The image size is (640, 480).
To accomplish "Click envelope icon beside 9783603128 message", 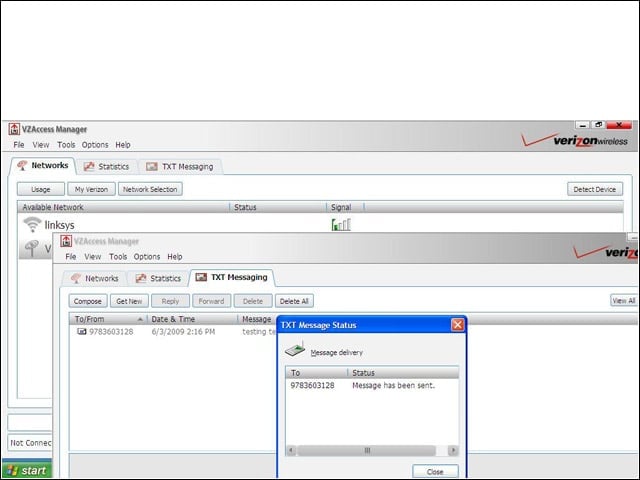I will coord(82,331).
